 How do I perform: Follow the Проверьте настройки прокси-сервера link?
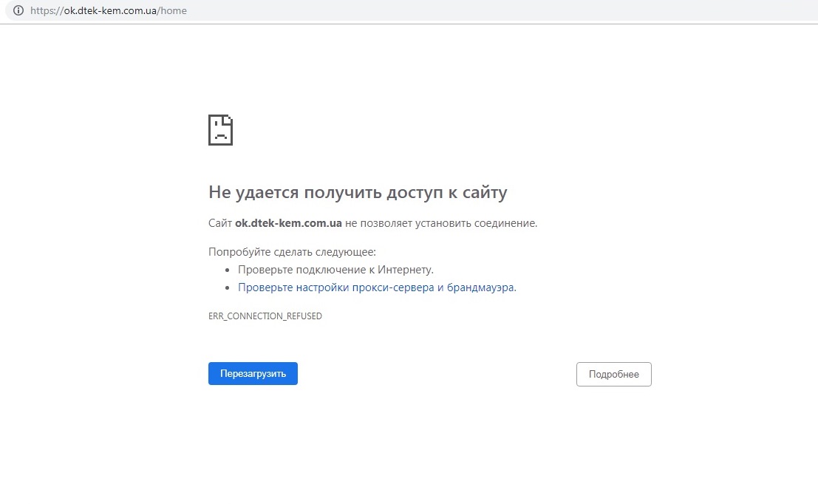tap(377, 287)
